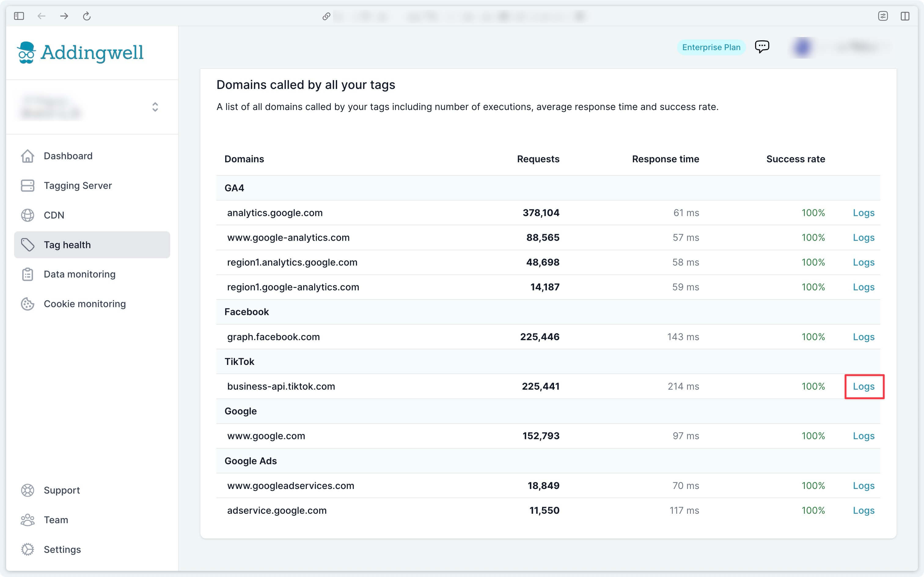Click the chat message icon
This screenshot has height=577, width=924.
(762, 46)
